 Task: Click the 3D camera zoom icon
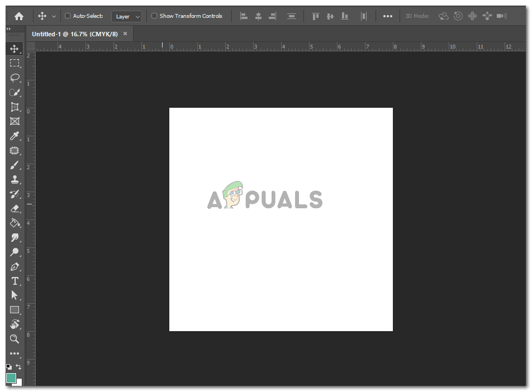click(502, 16)
